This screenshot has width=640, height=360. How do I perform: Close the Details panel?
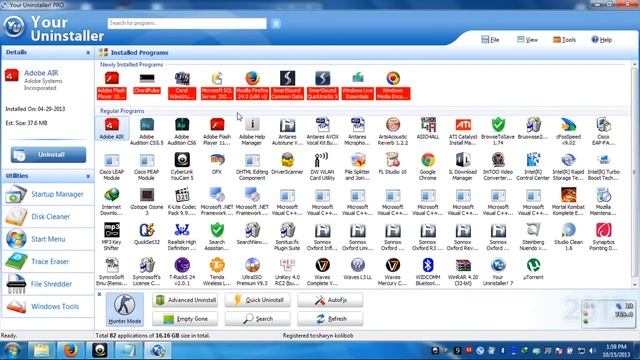click(x=88, y=53)
